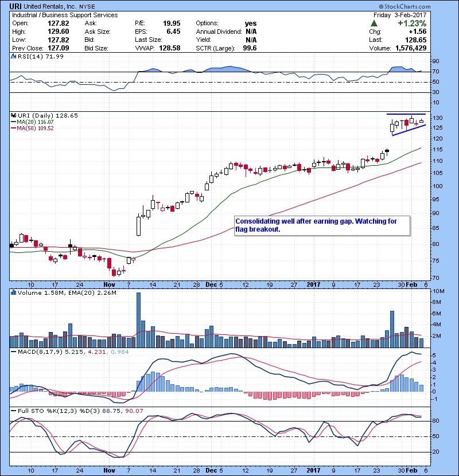Click the RSI(14) 71.99 label

[41, 56]
